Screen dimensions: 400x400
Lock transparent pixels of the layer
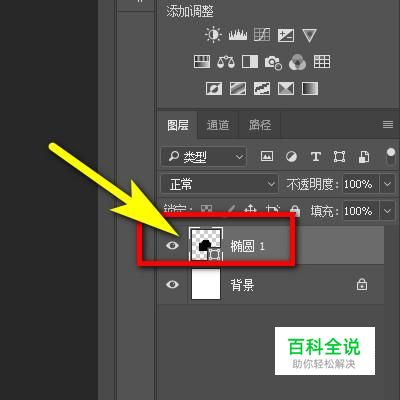[x=206, y=209]
